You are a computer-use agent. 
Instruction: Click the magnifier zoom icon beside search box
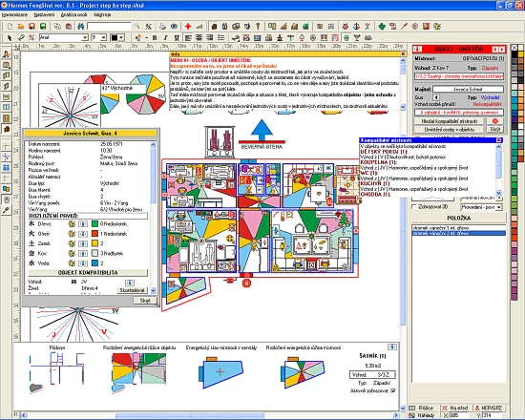tap(136, 26)
